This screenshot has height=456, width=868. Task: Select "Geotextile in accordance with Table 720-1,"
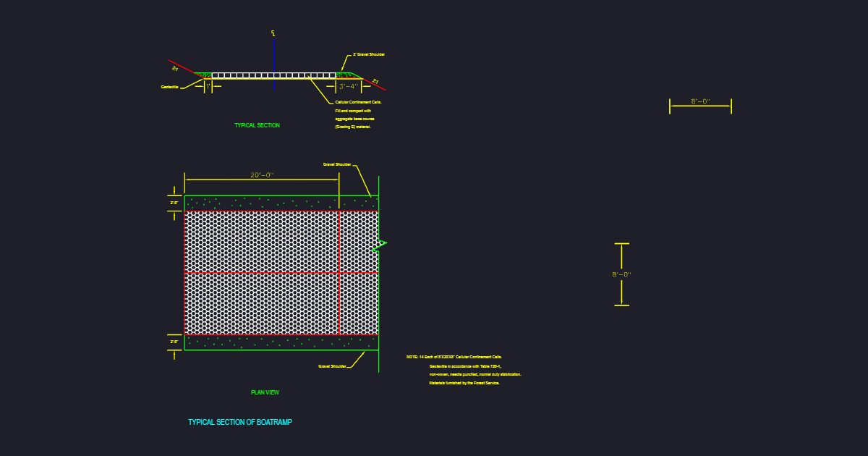pyautogui.click(x=465, y=366)
